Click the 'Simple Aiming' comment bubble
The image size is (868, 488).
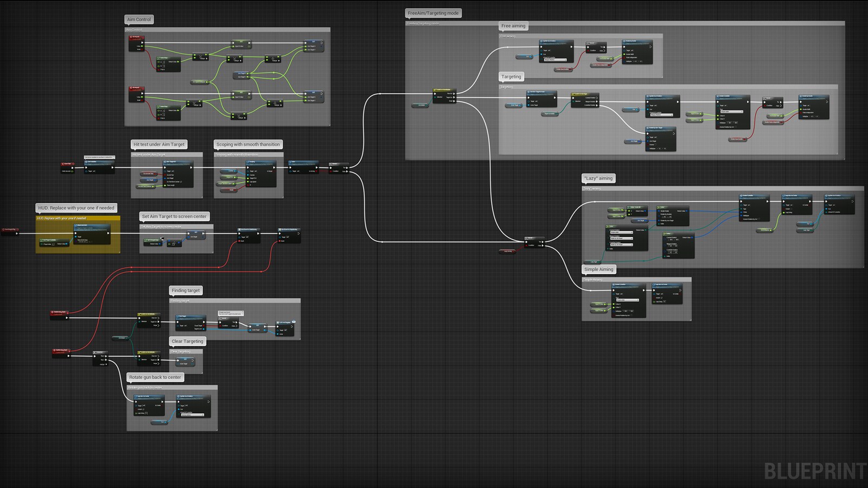click(x=598, y=269)
